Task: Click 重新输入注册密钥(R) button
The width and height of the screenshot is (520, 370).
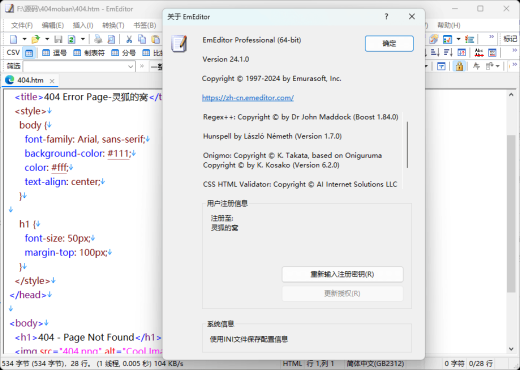Action: point(343,274)
